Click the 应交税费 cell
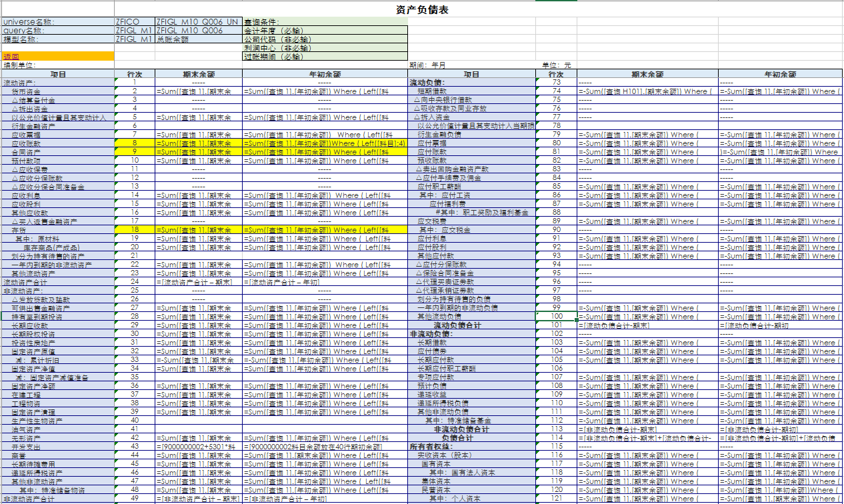844x504 pixels. point(472,221)
